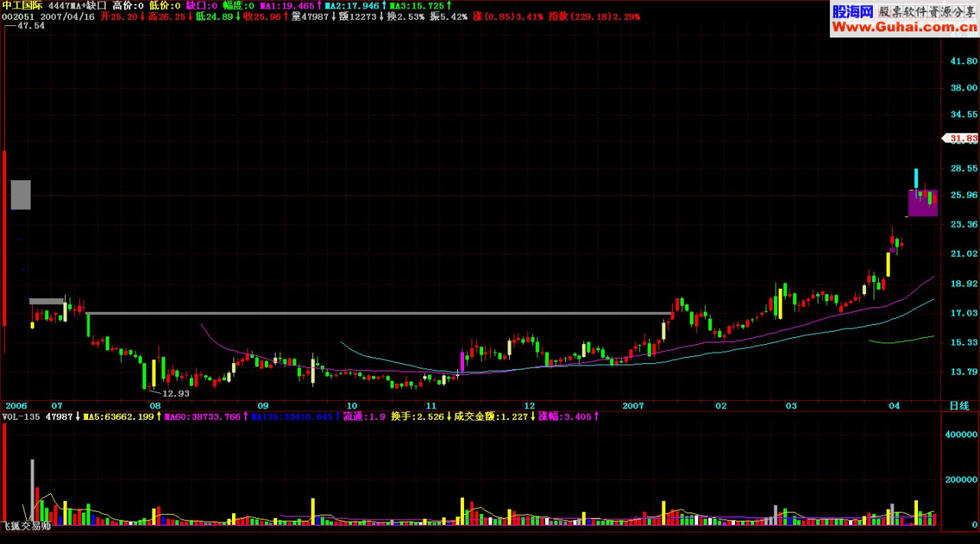Click the open price 开25.20
The width and height of the screenshot is (980, 544).
tap(119, 16)
